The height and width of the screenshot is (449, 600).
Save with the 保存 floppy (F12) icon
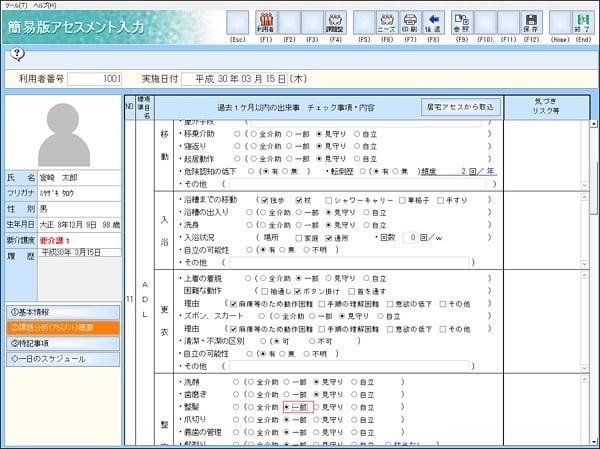(x=531, y=23)
